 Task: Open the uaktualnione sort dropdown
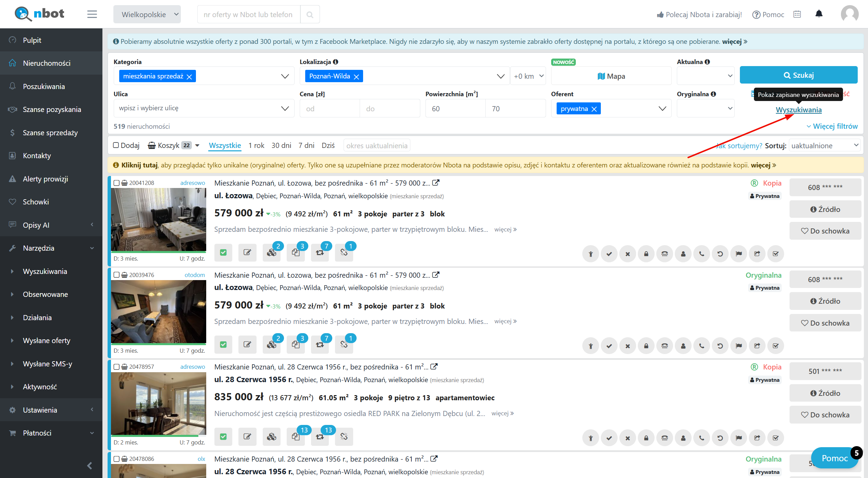click(x=824, y=146)
